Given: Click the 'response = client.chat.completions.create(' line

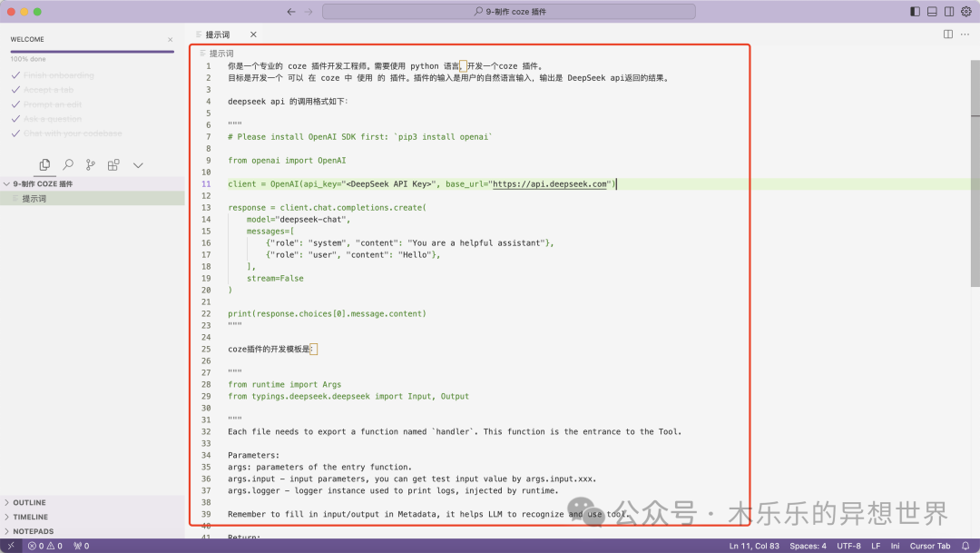Looking at the screenshot, I should tap(327, 208).
